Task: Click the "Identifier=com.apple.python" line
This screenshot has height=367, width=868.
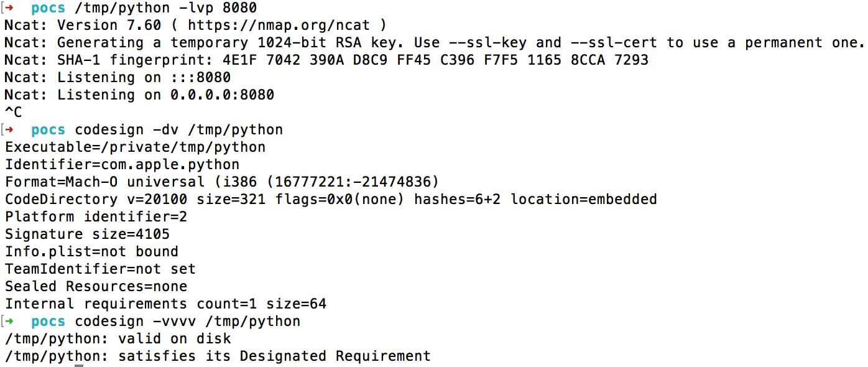Action: 122,165
